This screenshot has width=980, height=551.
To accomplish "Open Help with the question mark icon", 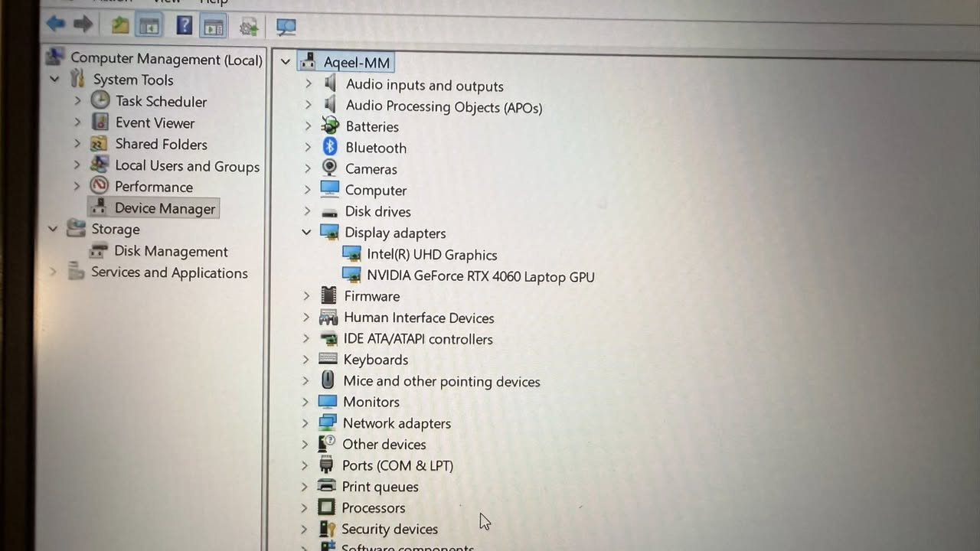I will 184,25.
